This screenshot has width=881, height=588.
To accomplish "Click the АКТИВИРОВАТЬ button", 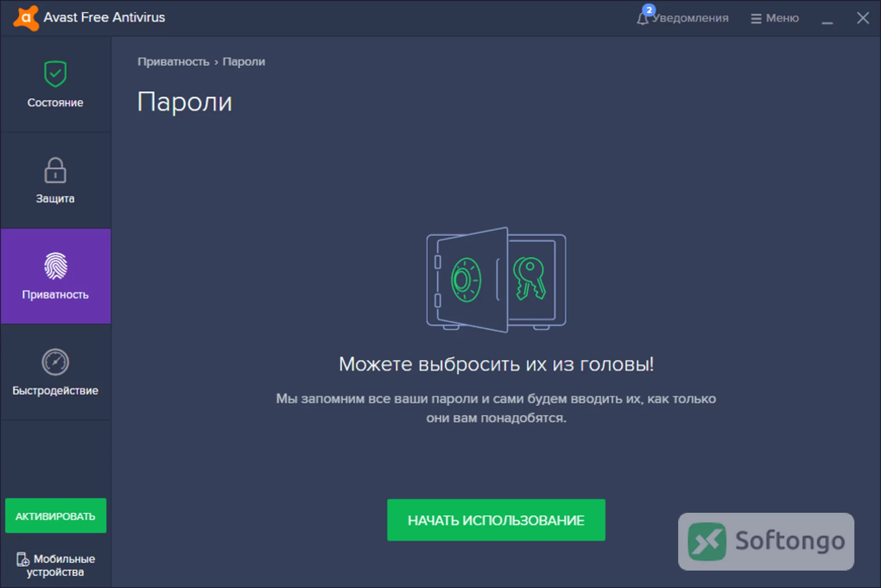I will point(56,516).
